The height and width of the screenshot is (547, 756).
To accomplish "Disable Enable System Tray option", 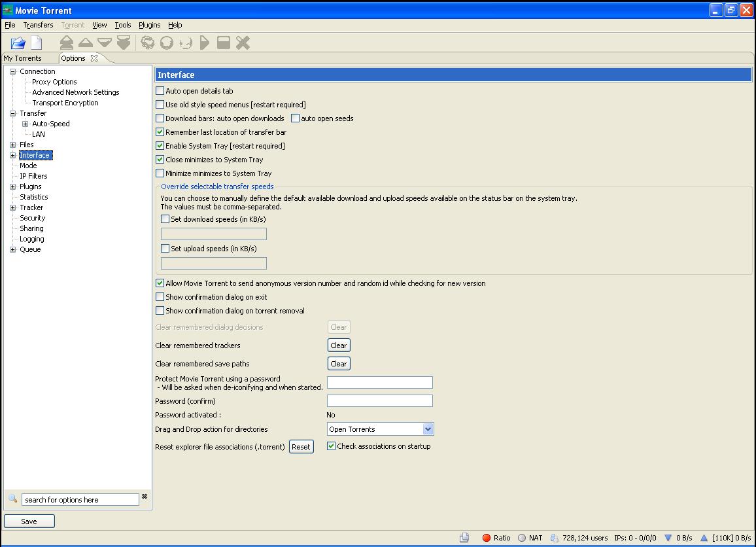I will 160,146.
